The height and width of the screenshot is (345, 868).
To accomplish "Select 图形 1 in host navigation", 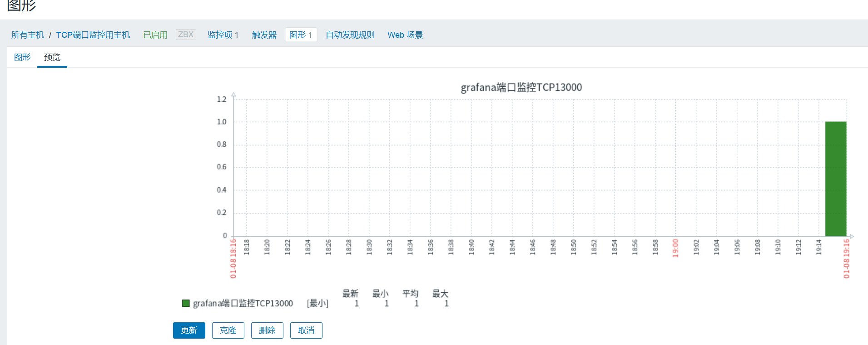I will click(x=301, y=35).
